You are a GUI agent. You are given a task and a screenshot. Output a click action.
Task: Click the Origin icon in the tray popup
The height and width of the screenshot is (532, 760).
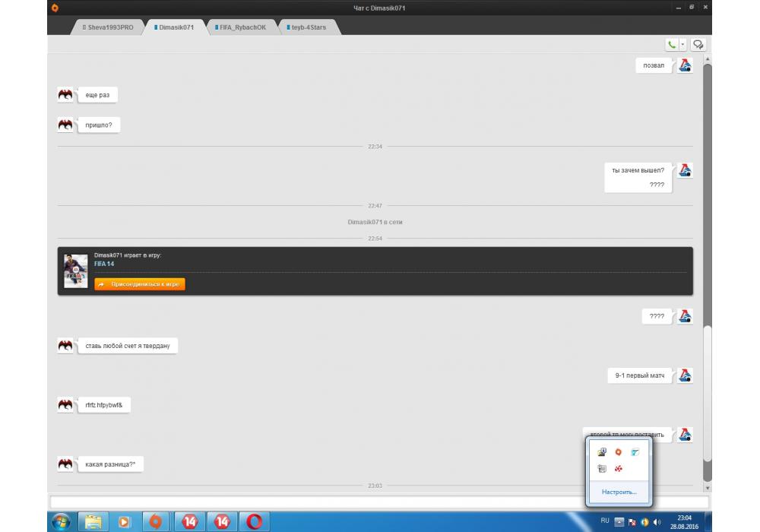[619, 452]
